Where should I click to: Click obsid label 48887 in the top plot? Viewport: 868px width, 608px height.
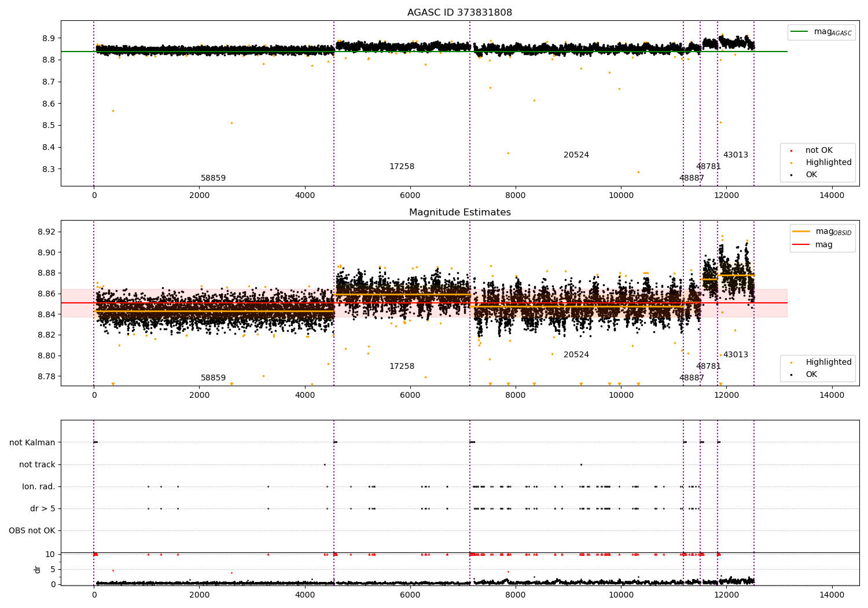[692, 178]
